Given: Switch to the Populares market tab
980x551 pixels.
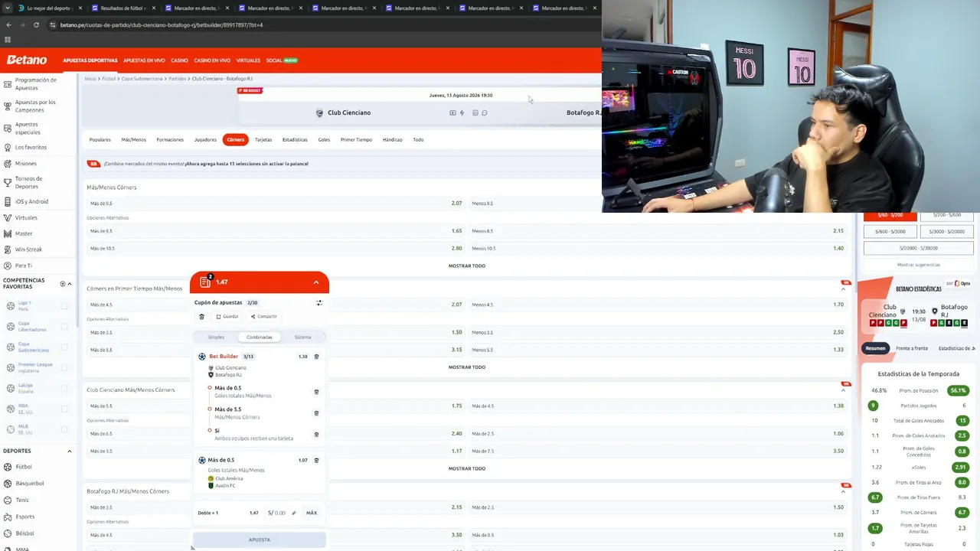Looking at the screenshot, I should (x=100, y=139).
